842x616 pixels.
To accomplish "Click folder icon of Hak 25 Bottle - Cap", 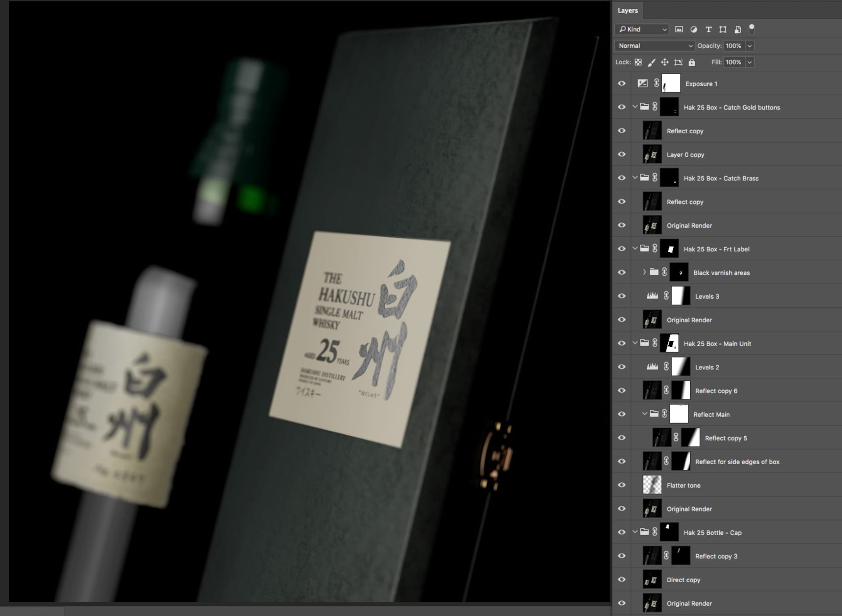I will click(x=644, y=532).
